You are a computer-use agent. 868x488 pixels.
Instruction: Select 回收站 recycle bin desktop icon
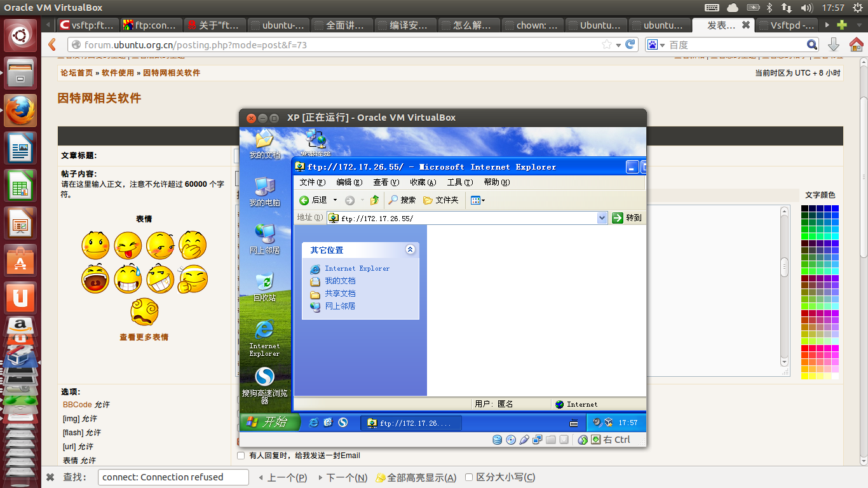tap(264, 287)
